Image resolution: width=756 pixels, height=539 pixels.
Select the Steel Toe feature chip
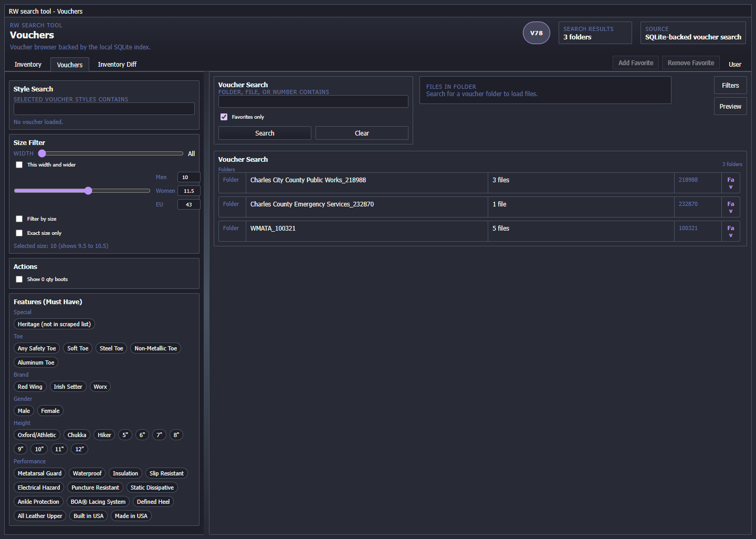coord(111,348)
